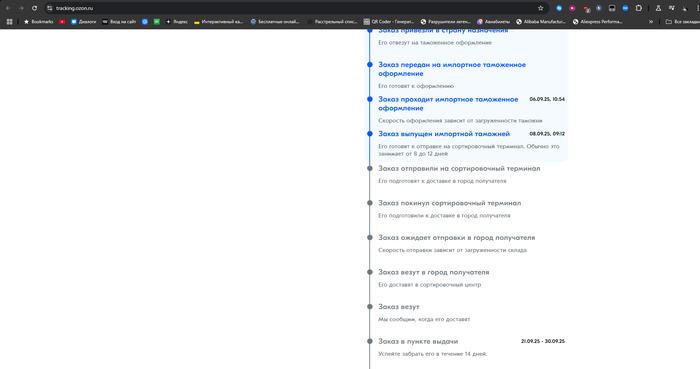700x369 pixels.
Task: Click 'Заказ передан на импортное таможенное оформление'
Action: (x=452, y=69)
